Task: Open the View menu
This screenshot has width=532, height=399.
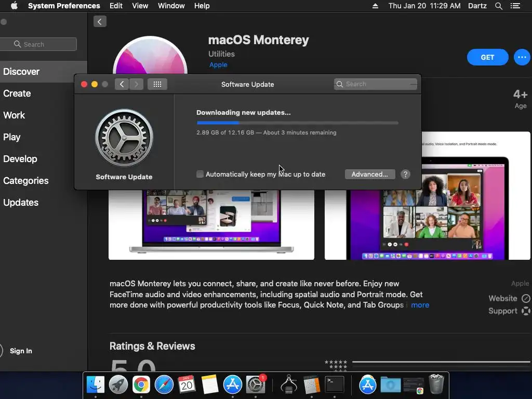Action: [140, 6]
